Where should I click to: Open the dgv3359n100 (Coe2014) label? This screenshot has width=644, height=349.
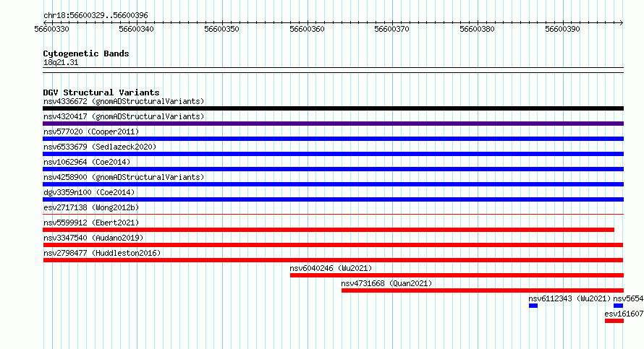89,192
